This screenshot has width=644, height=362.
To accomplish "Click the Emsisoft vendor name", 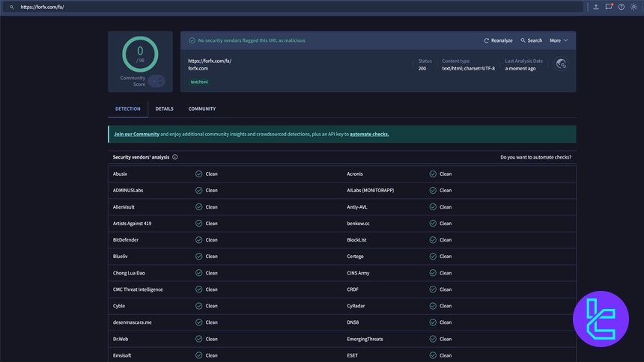I will pyautogui.click(x=122, y=355).
